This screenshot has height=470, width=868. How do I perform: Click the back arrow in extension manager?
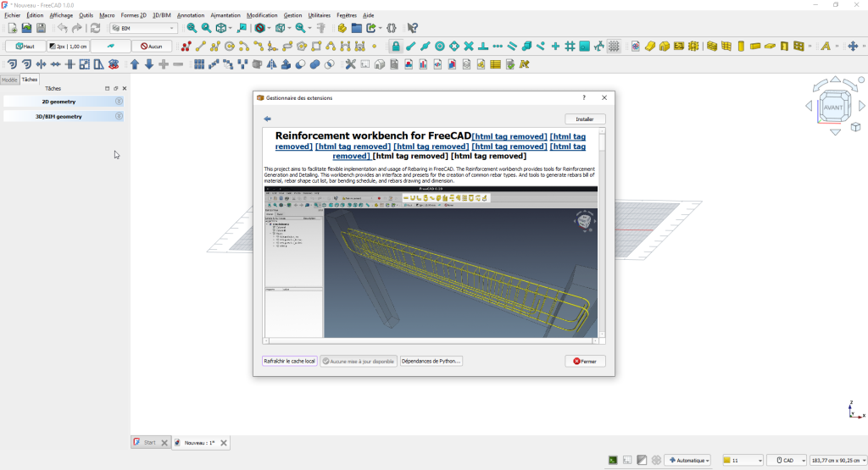[x=267, y=119]
